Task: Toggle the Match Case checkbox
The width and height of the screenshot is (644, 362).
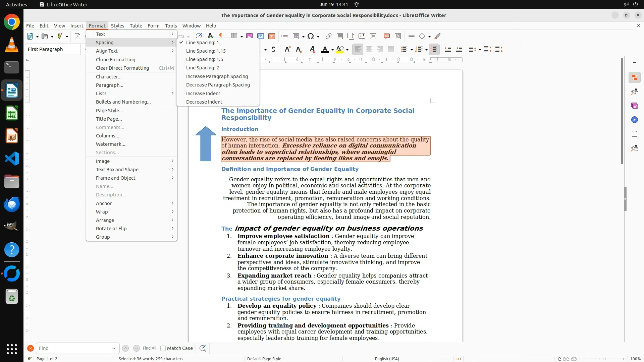Action: [x=163, y=348]
